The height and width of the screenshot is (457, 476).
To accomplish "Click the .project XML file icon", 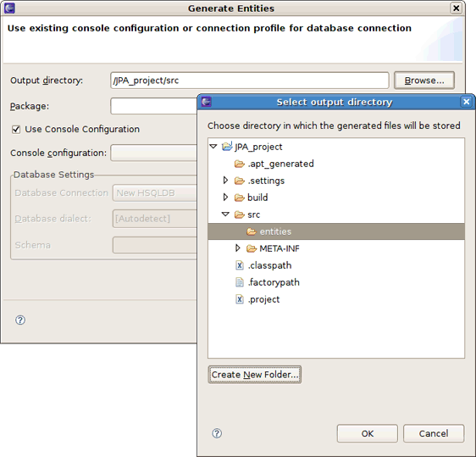I will [x=240, y=299].
